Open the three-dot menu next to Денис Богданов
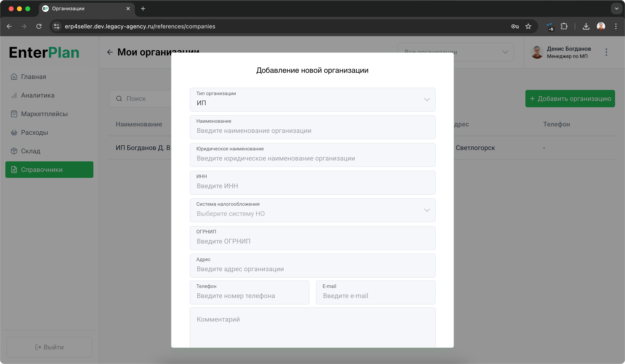The image size is (625, 364). click(606, 52)
